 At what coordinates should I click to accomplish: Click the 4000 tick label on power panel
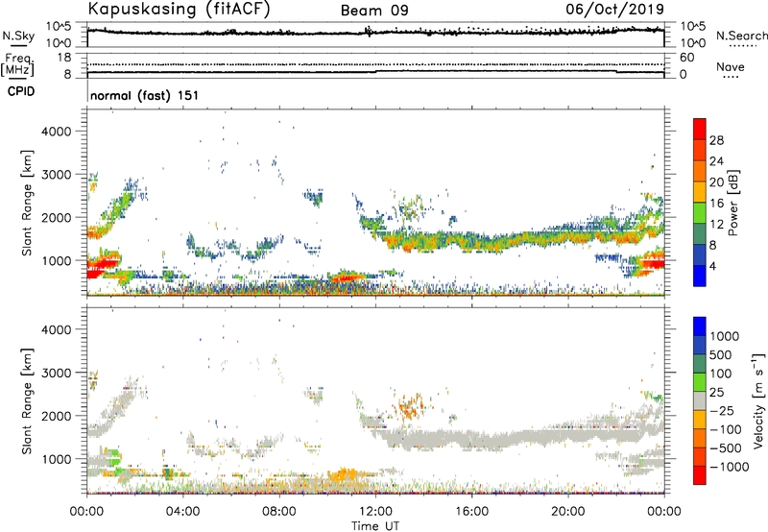pos(56,132)
